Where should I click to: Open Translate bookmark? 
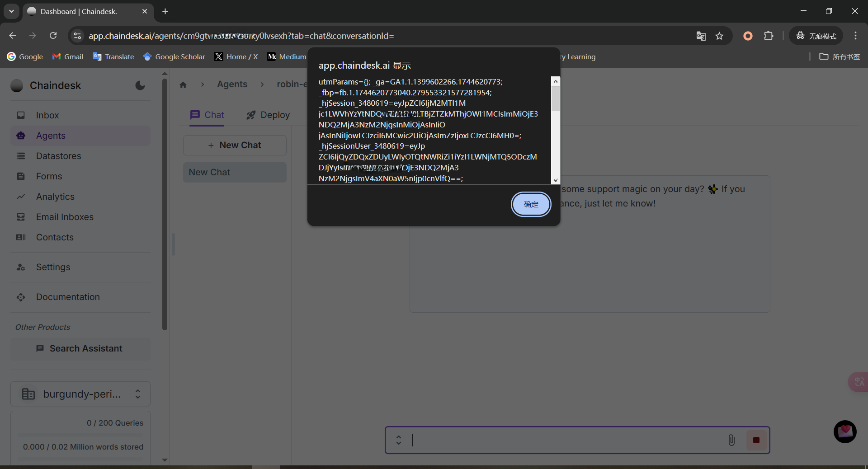click(x=113, y=56)
